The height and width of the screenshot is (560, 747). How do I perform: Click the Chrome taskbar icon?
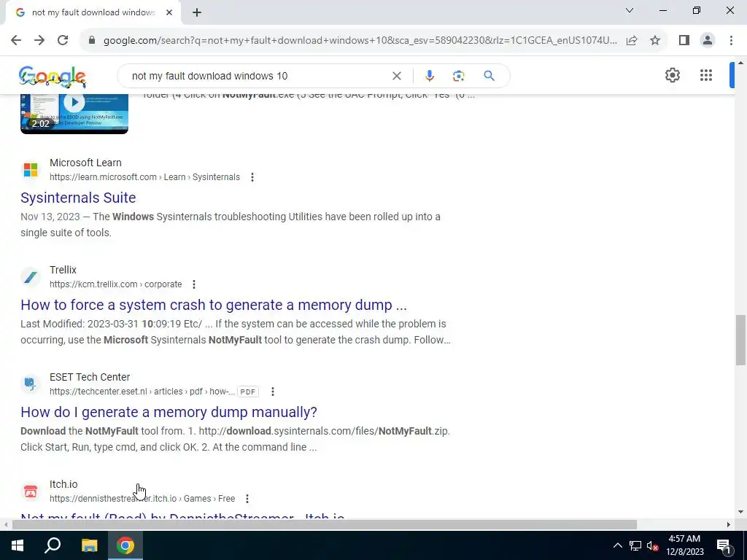pos(125,545)
